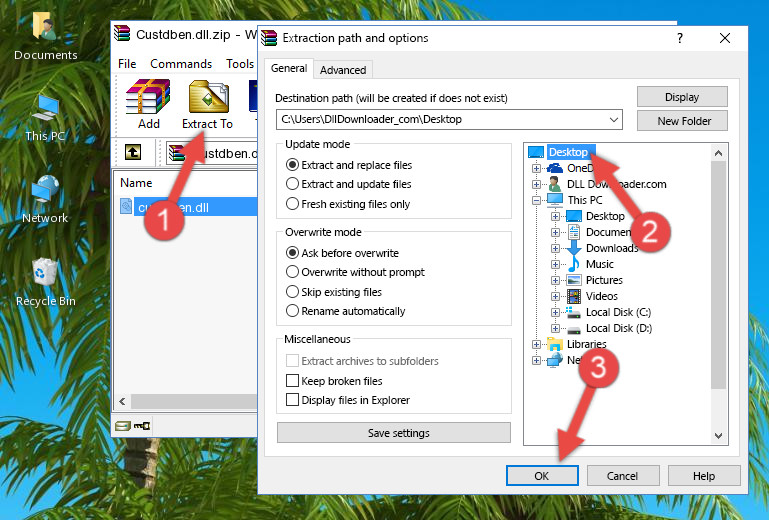This screenshot has height=520, width=769.
Task: Click the Local Disk (D:) drive icon
Action: click(573, 329)
